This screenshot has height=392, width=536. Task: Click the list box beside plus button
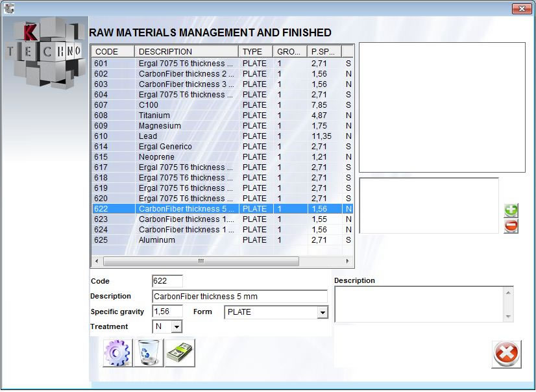pos(429,205)
